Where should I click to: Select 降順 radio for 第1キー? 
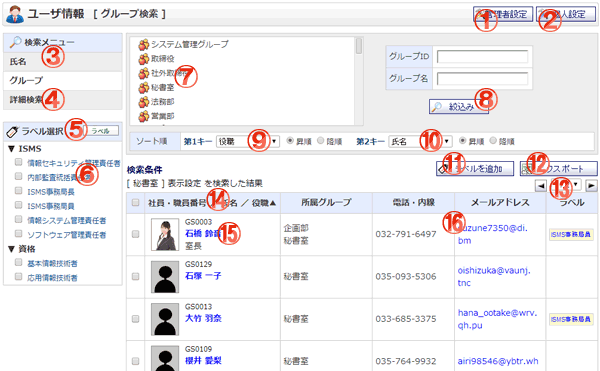(321, 141)
